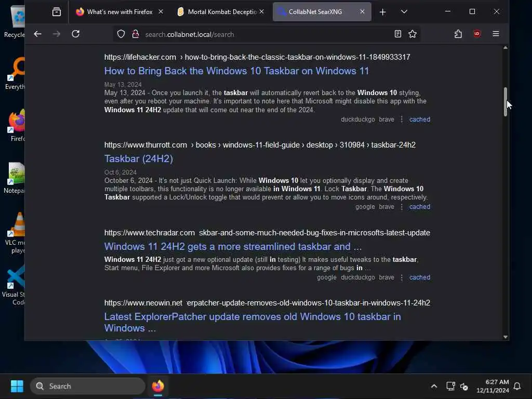This screenshot has height=399, width=532.
Task: Click the scrollbar up arrow
Action: (x=505, y=48)
